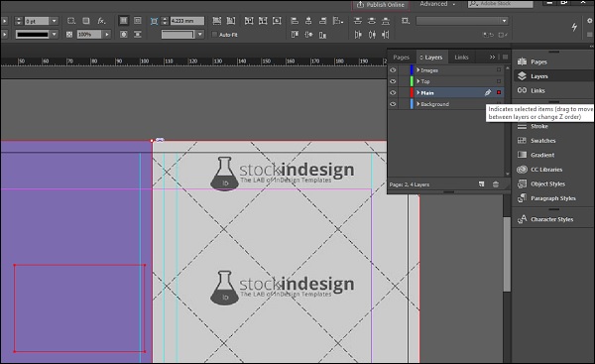This screenshot has height=364, width=595.
Task: Click the Center Content icon
Action: coord(277,21)
